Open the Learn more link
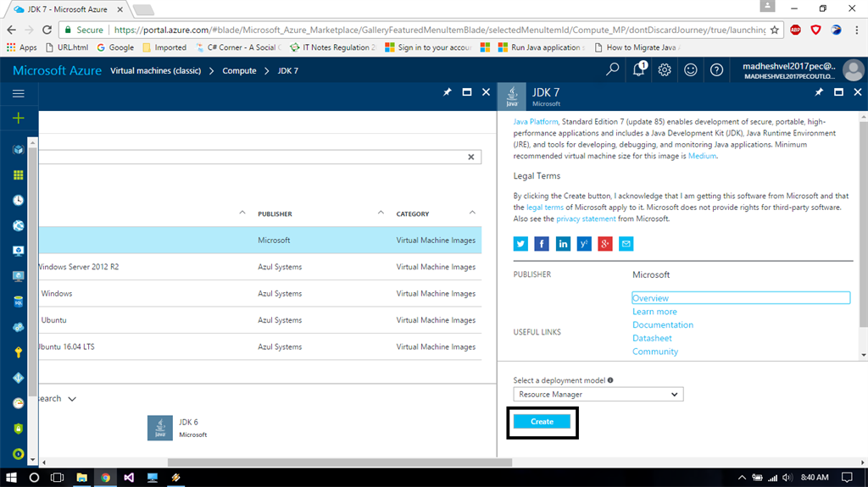This screenshot has height=487, width=868. coord(654,312)
